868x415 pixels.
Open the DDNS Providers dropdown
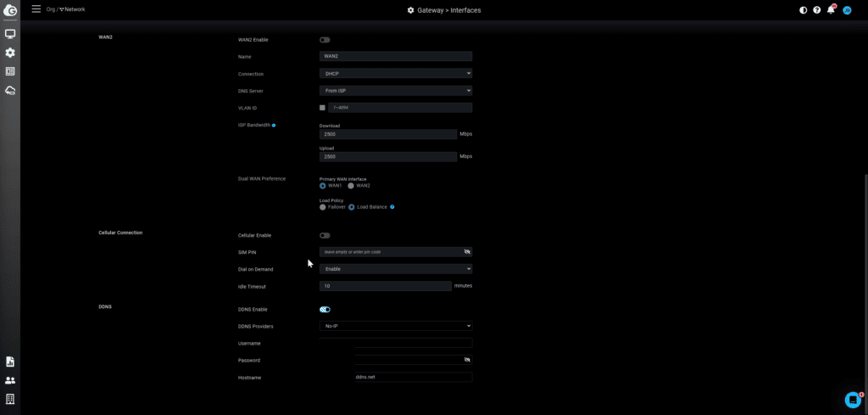pyautogui.click(x=395, y=326)
